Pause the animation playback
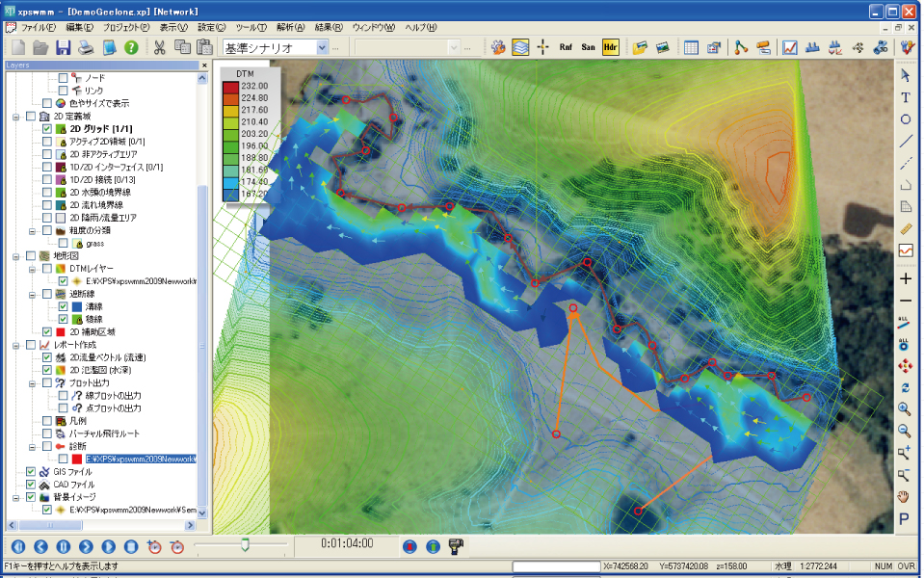The height and width of the screenshot is (578, 924). (64, 547)
